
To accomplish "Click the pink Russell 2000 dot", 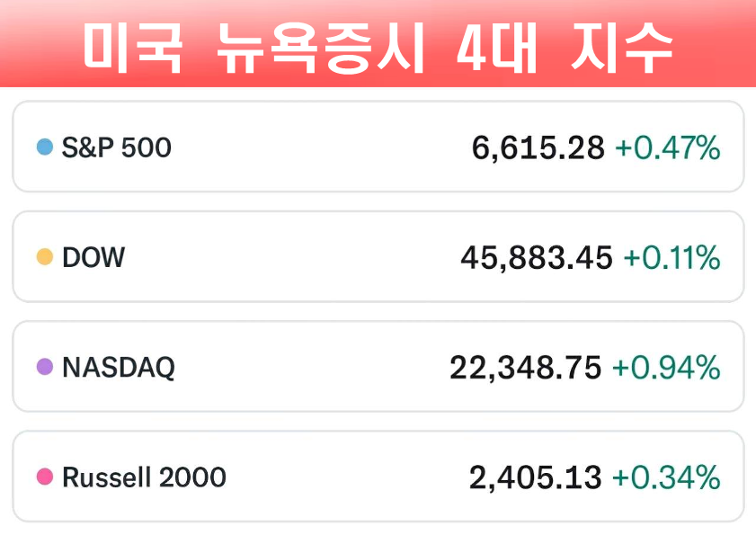I will (x=45, y=477).
